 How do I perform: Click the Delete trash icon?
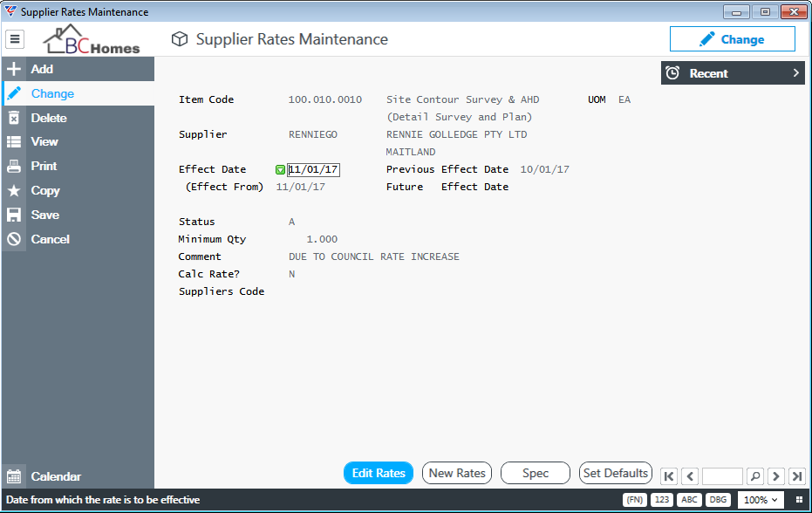click(x=14, y=118)
